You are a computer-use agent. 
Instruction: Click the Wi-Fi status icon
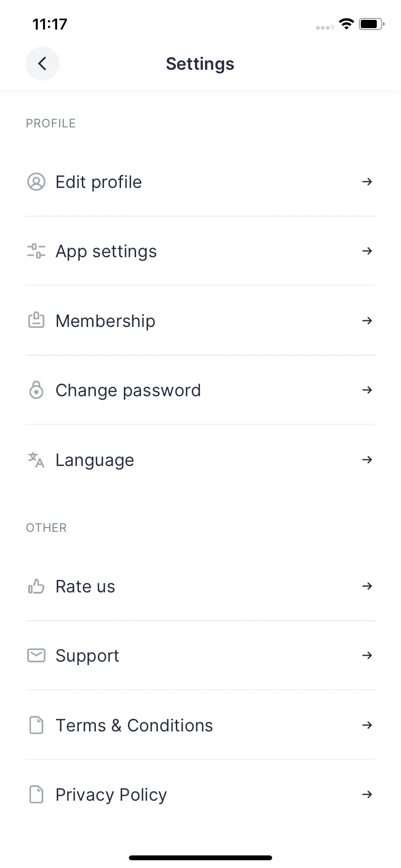coord(346,24)
